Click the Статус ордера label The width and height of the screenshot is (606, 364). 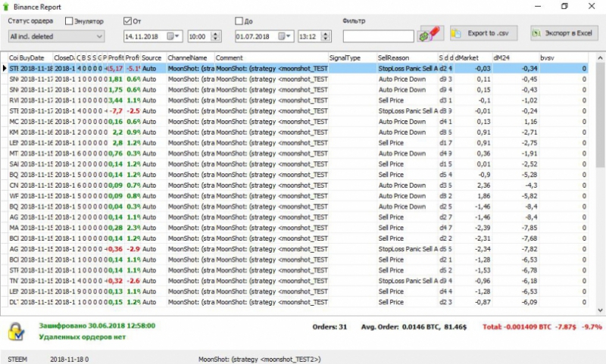(30, 21)
